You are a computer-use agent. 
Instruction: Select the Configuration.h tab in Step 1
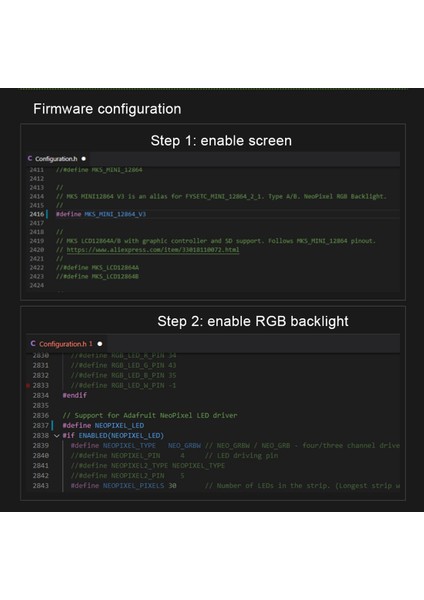[57, 158]
